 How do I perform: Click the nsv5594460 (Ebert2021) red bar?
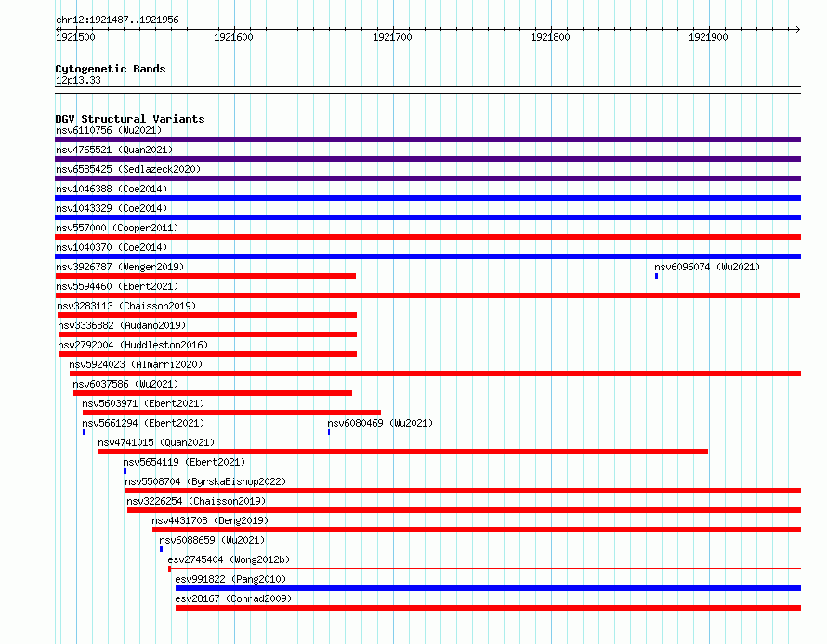tap(427, 296)
